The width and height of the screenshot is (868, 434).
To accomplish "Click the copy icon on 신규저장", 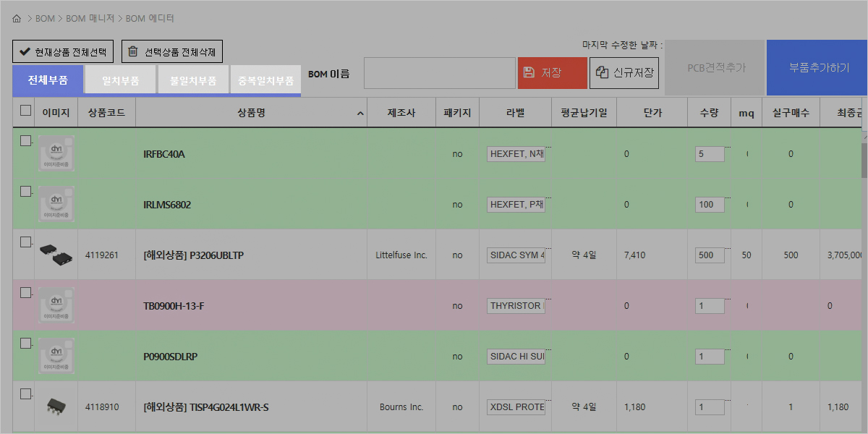I will pos(601,72).
